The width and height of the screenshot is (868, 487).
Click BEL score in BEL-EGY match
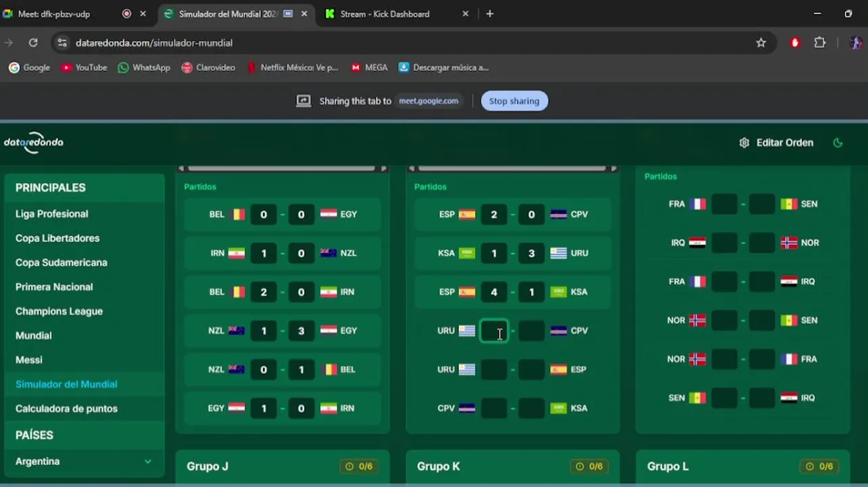264,214
